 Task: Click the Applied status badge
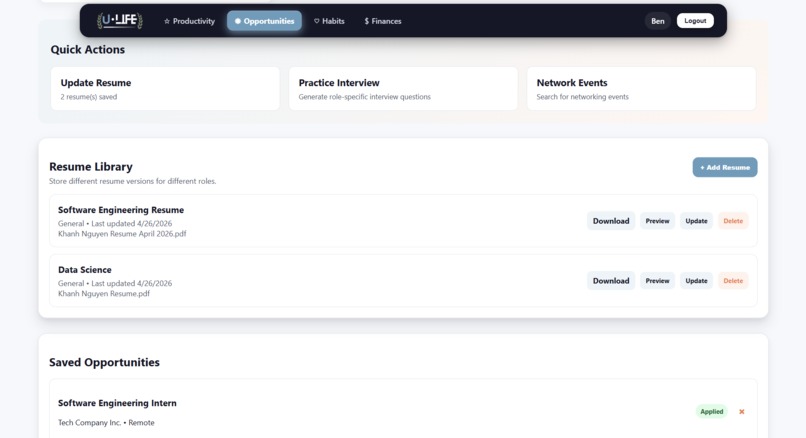coord(711,411)
